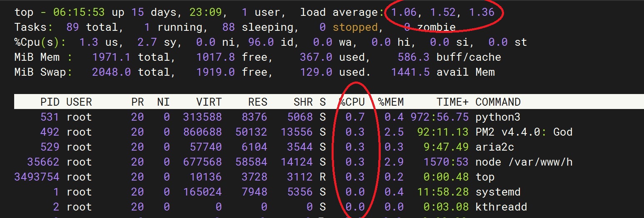
Task: Click the USER column header
Action: click(x=79, y=102)
